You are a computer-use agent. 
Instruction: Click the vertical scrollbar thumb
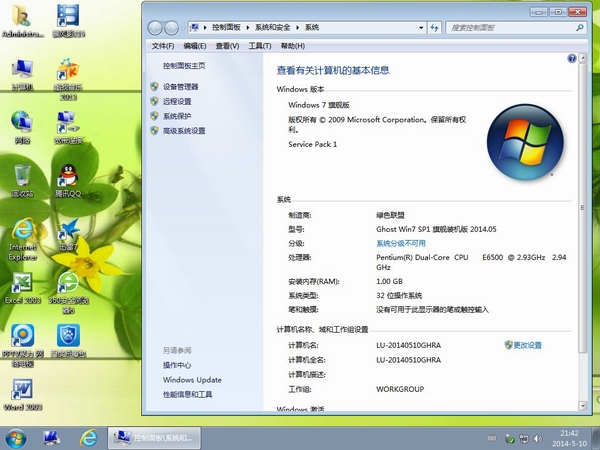pos(582,208)
